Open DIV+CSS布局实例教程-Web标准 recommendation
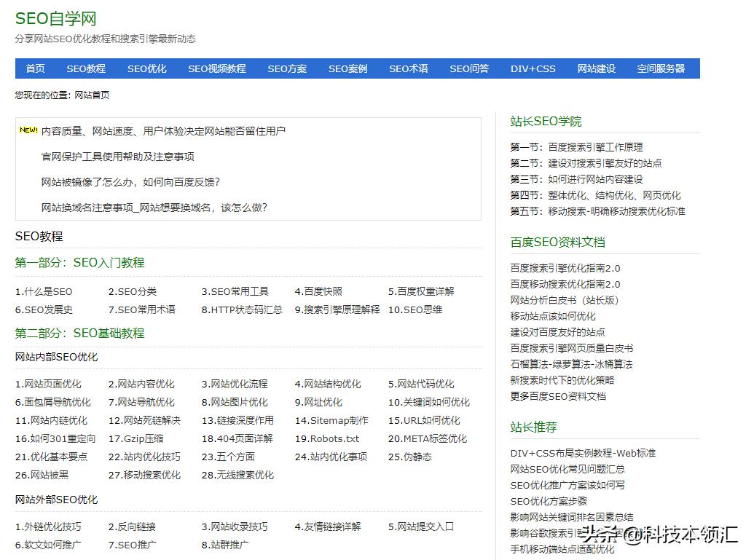Screen dimensions: 754x560 click(x=583, y=452)
